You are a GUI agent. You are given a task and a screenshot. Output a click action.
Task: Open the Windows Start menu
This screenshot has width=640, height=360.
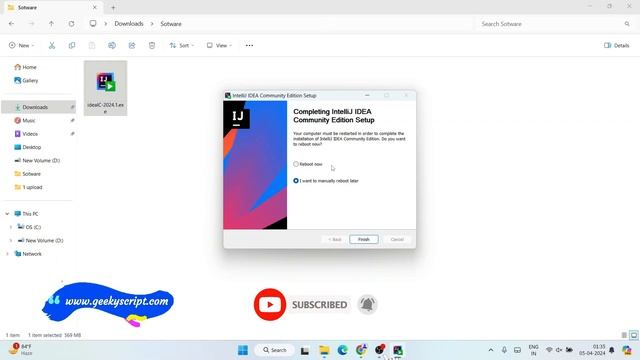click(x=243, y=350)
